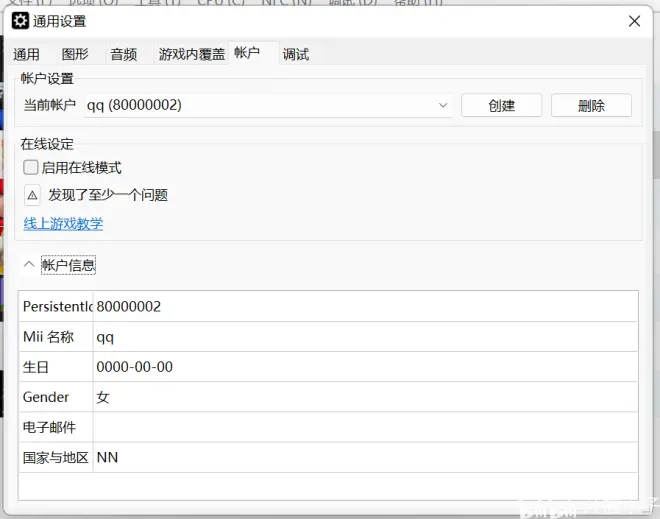Image resolution: width=660 pixels, height=519 pixels.
Task: Open the 当前帐户 account dropdown
Action: 268,105
